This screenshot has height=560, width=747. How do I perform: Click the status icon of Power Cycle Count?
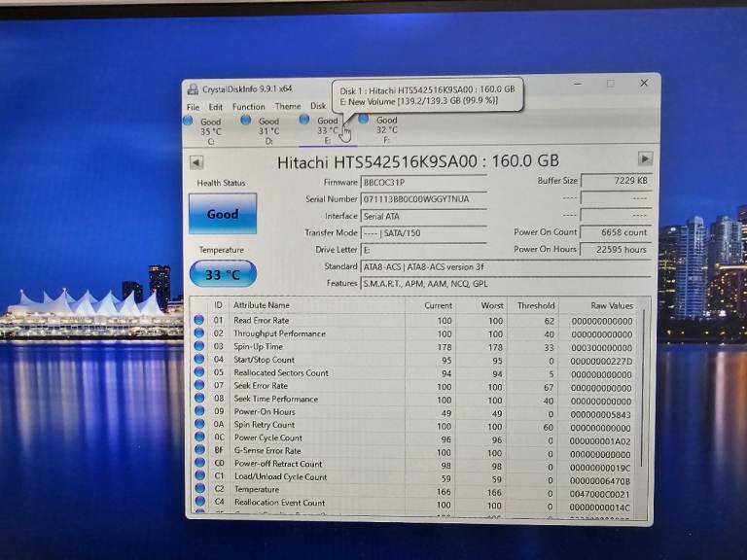click(199, 437)
